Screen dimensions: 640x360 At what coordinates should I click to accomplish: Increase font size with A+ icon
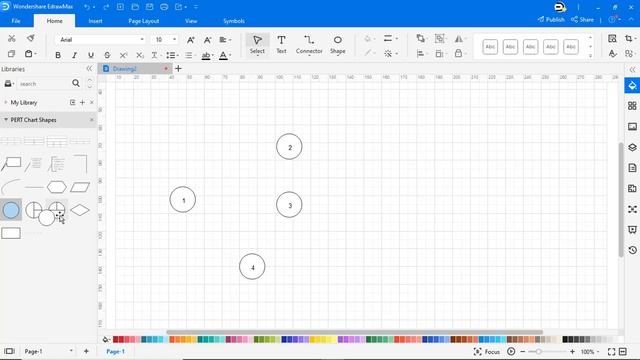[x=191, y=40]
